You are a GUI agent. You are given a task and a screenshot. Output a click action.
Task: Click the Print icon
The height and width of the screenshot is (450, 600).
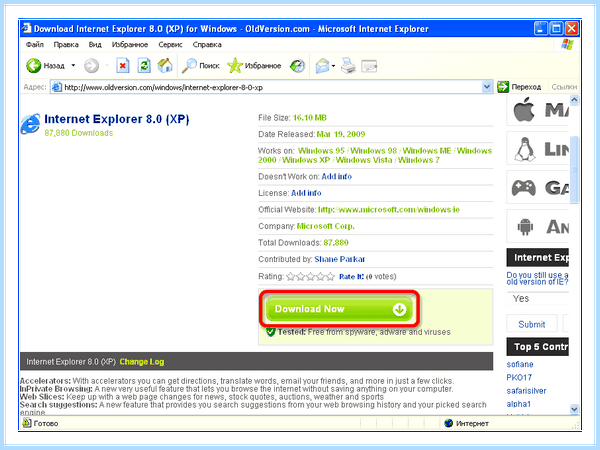(348, 66)
